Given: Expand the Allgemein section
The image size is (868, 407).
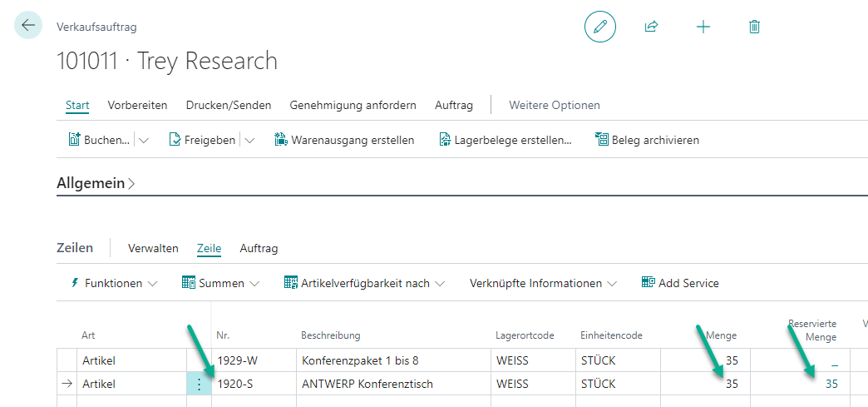Looking at the screenshot, I should tap(96, 184).
